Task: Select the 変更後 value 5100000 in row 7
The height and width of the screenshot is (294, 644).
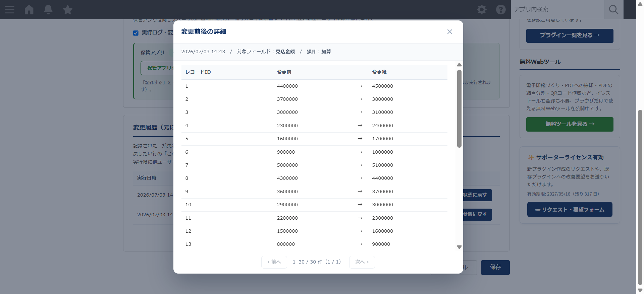Action: pyautogui.click(x=382, y=165)
